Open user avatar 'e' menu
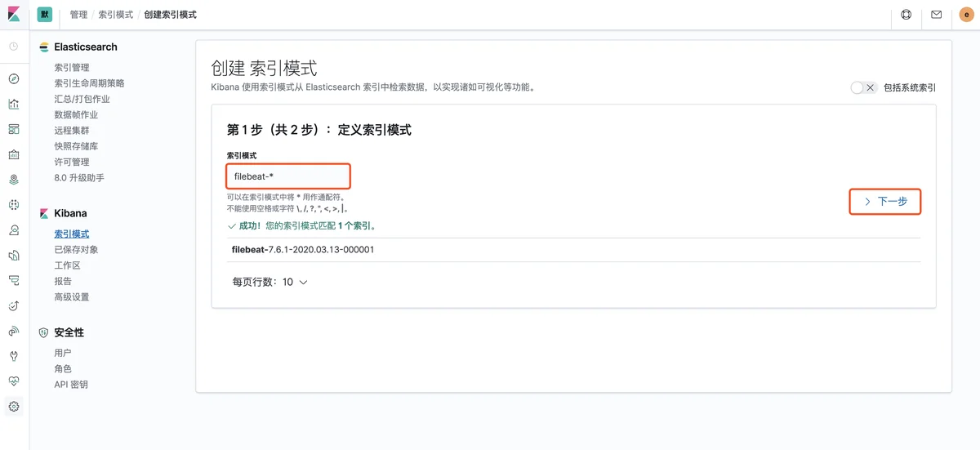 click(x=966, y=15)
